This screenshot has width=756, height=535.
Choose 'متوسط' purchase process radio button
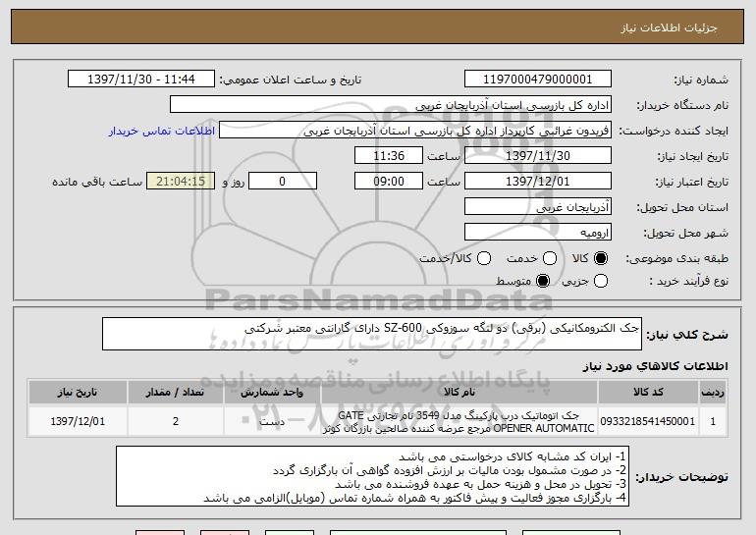coord(543,281)
